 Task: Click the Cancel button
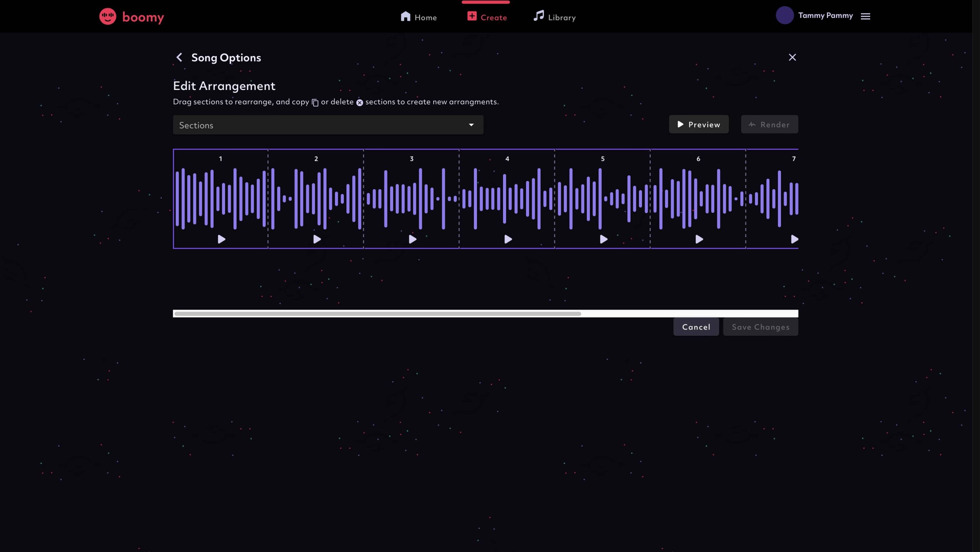[x=696, y=327]
